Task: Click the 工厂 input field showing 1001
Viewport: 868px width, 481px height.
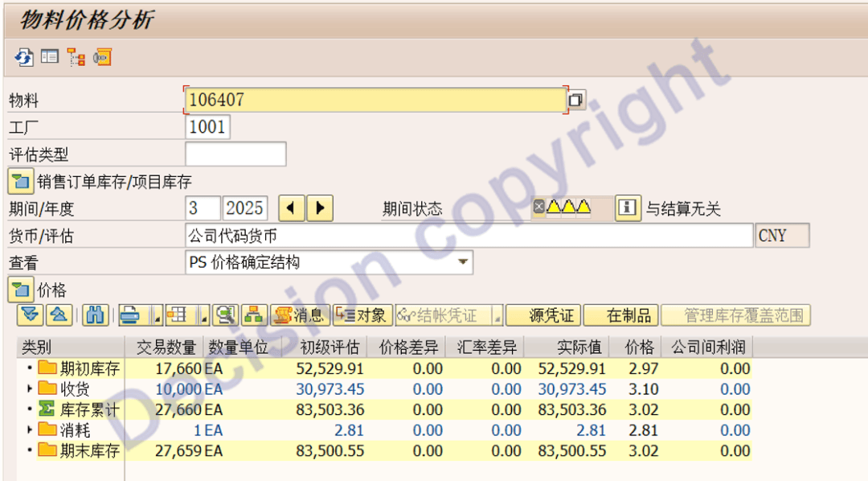Action: [x=207, y=127]
